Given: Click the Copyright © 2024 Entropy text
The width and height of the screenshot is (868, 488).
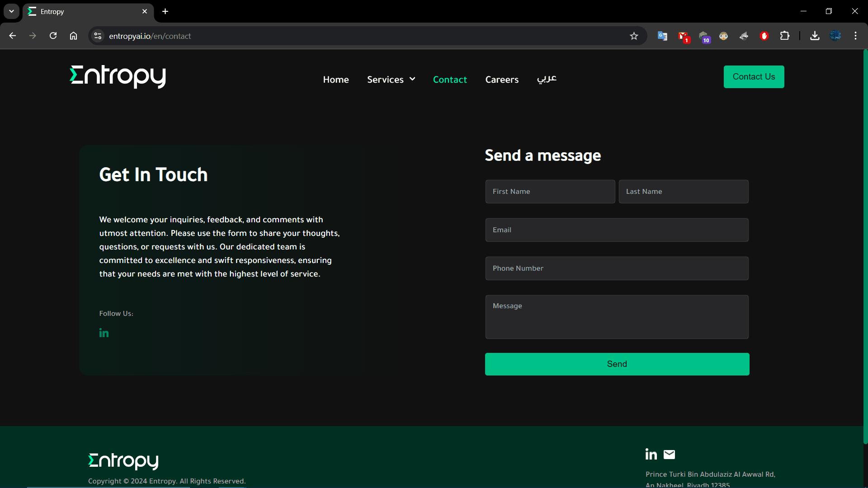Looking at the screenshot, I should coord(167,481).
